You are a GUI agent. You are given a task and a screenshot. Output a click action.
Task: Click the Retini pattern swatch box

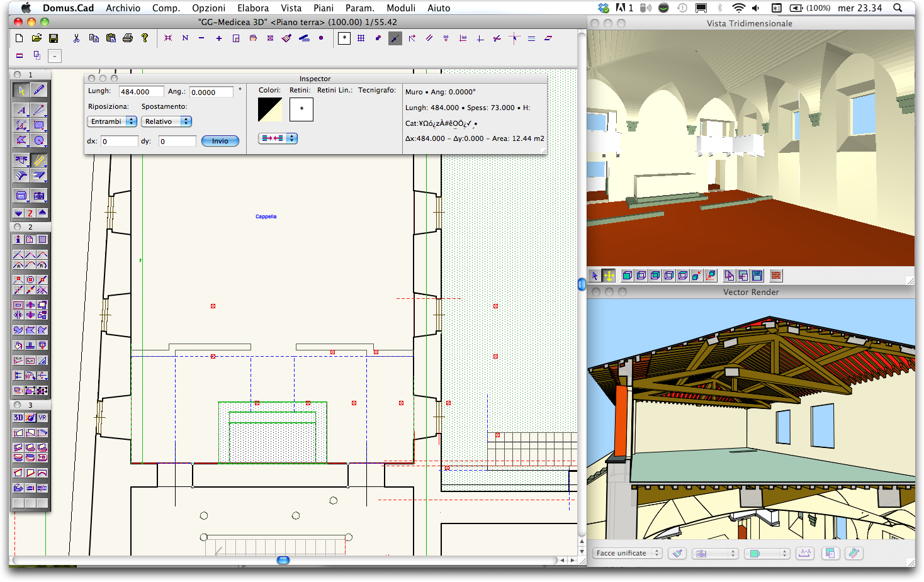tap(301, 109)
